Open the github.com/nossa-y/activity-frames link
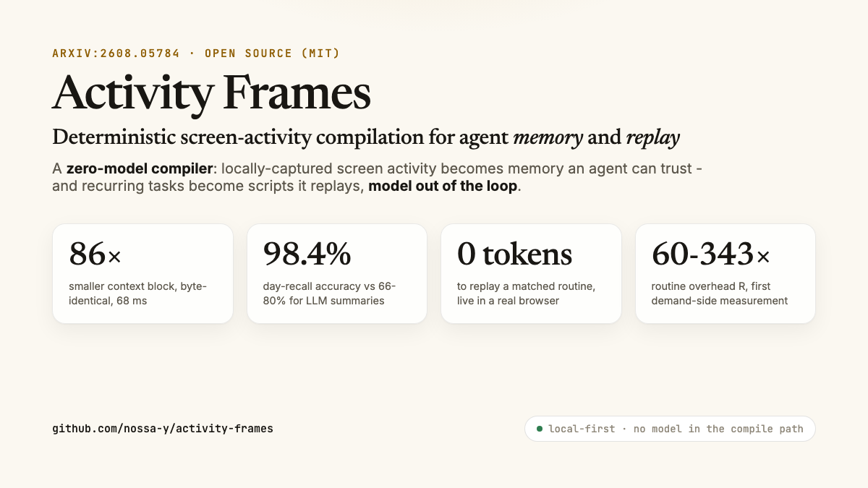Viewport: 868px width, 488px height. pos(163,429)
